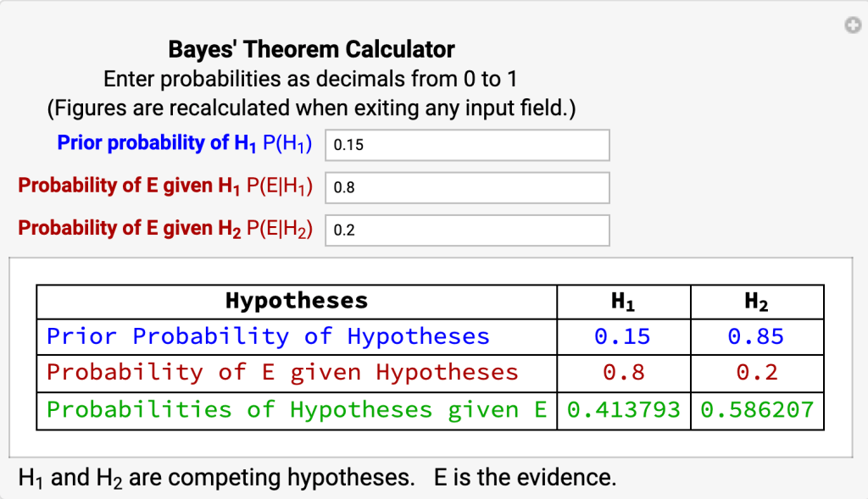Click the blue 0.15 table cell under H1

point(623,337)
